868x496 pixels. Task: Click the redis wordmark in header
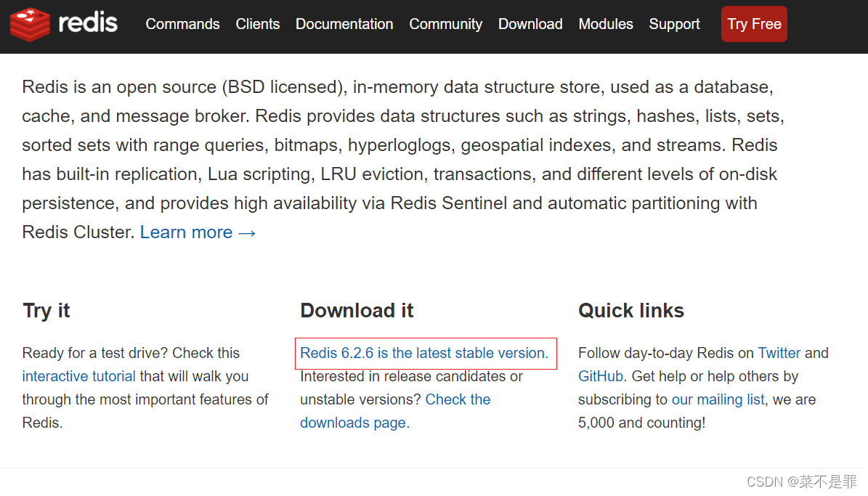click(88, 23)
